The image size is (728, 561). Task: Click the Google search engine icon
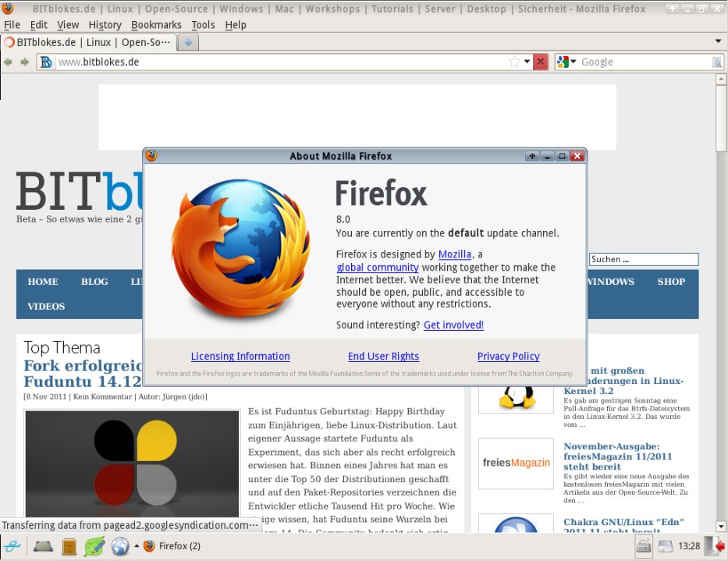click(x=563, y=62)
